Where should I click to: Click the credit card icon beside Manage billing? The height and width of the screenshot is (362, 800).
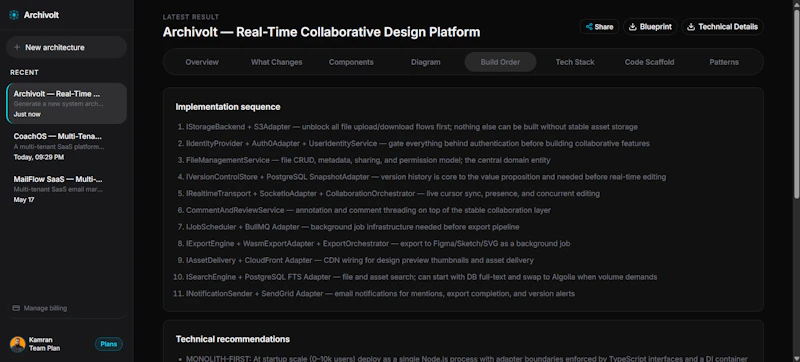16,308
